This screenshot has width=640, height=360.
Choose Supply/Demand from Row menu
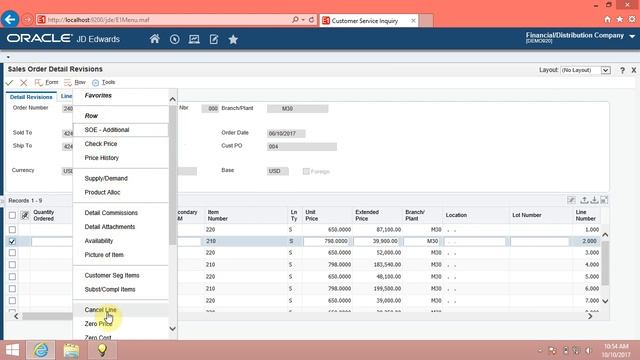121,178
